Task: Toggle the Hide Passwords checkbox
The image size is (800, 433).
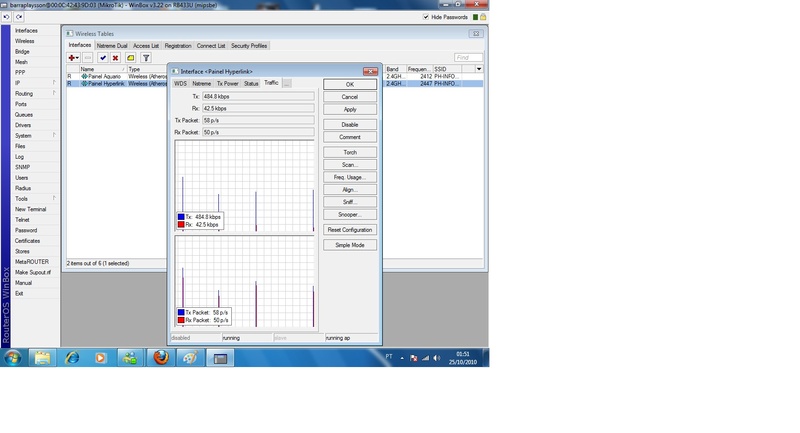Action: tap(427, 17)
